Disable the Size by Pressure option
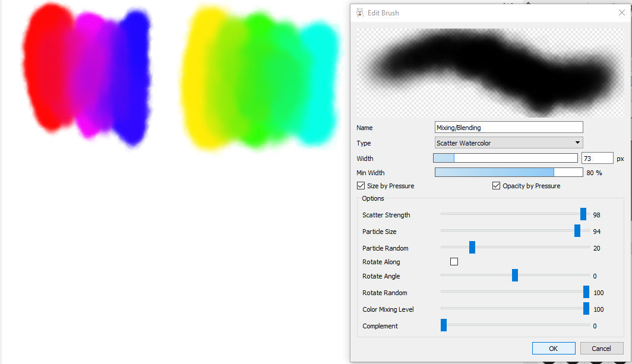632x364 pixels. [361, 185]
